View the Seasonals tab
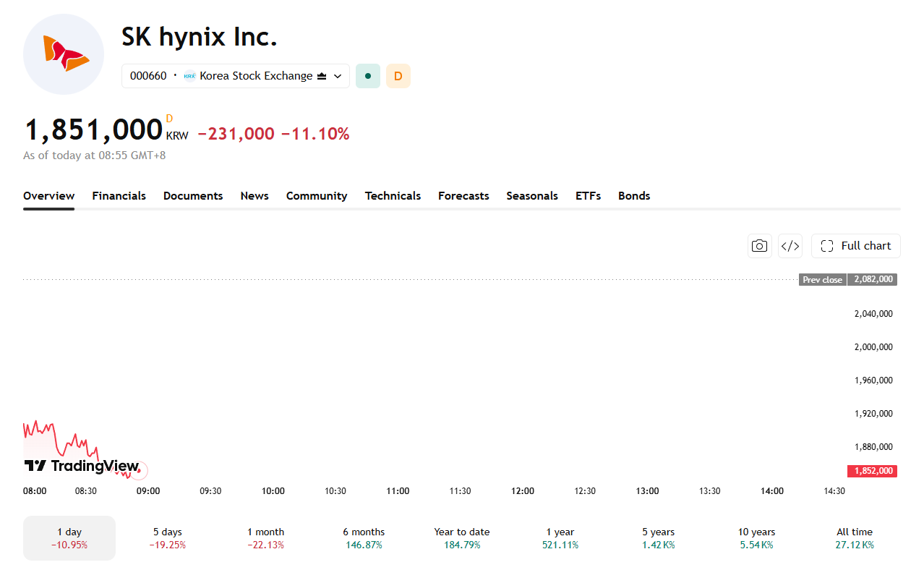Image resolution: width=924 pixels, height=570 pixels. [532, 196]
